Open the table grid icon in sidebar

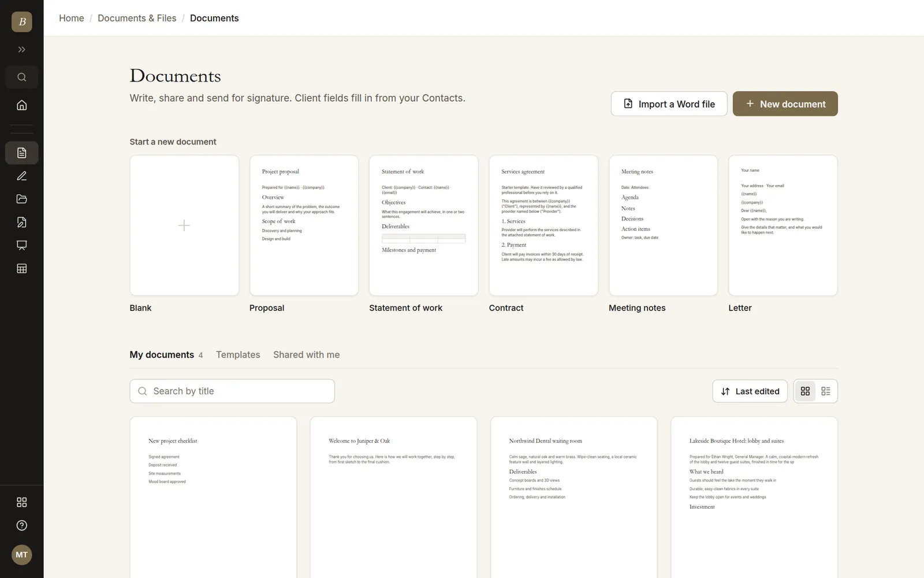tap(22, 268)
